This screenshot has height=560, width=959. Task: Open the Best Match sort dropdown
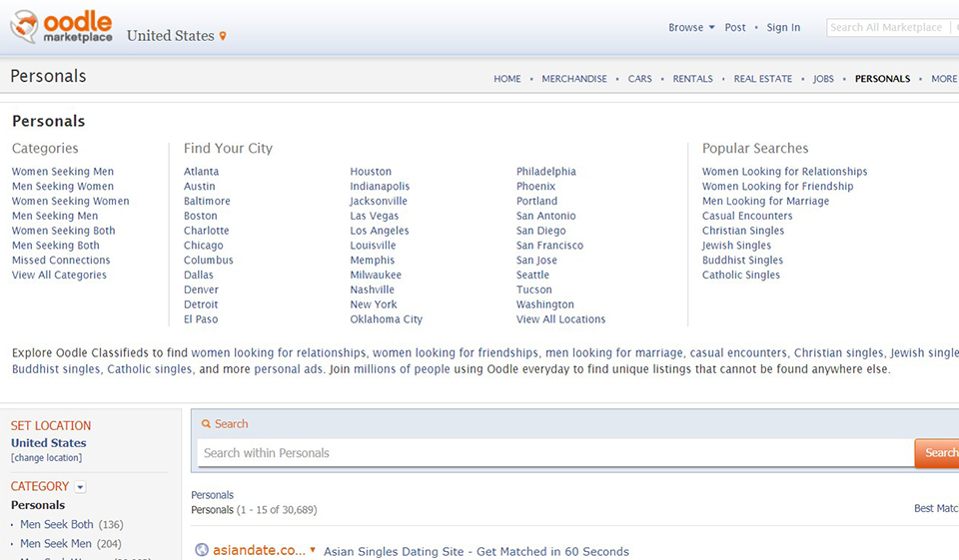coord(936,508)
